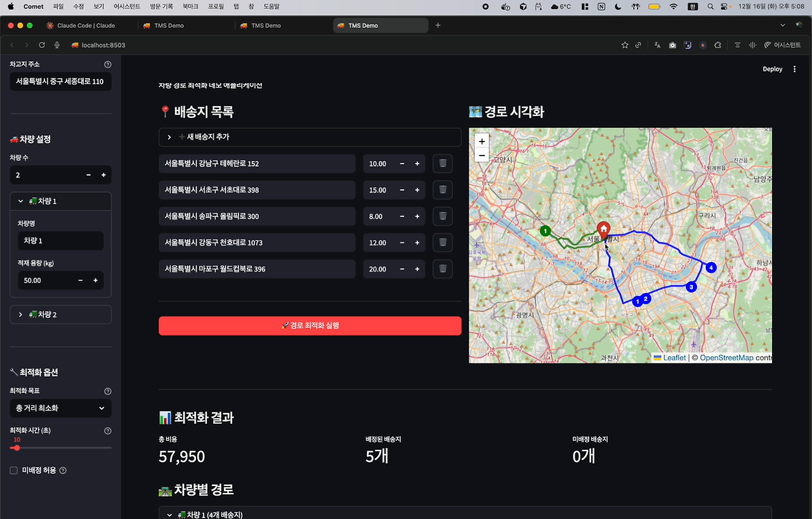Open a new browser tab
This screenshot has width=812, height=519.
coord(438,25)
